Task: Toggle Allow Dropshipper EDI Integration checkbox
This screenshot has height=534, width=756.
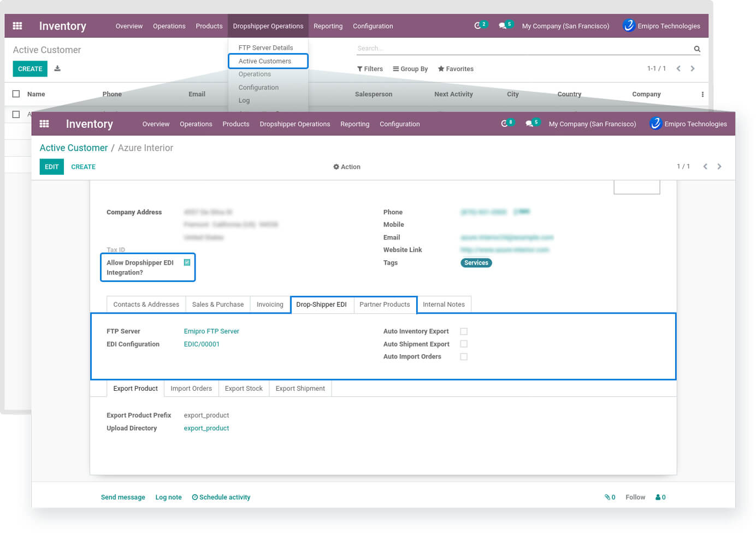Action: pos(187,263)
